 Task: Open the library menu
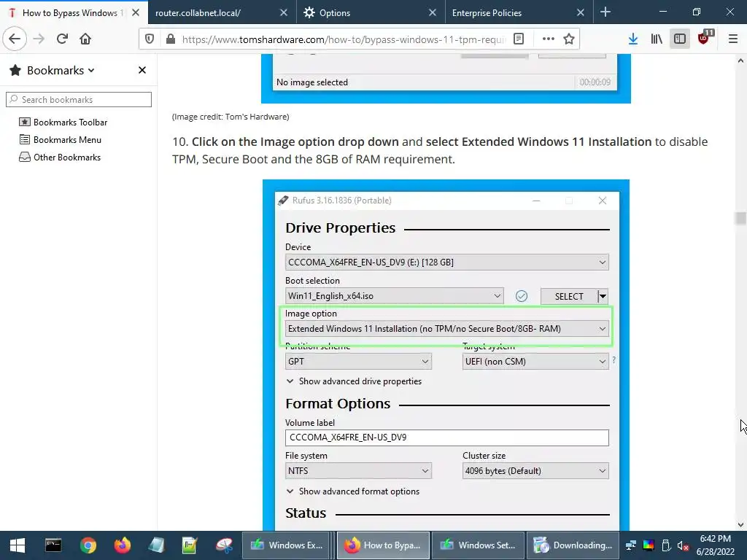[x=657, y=39]
